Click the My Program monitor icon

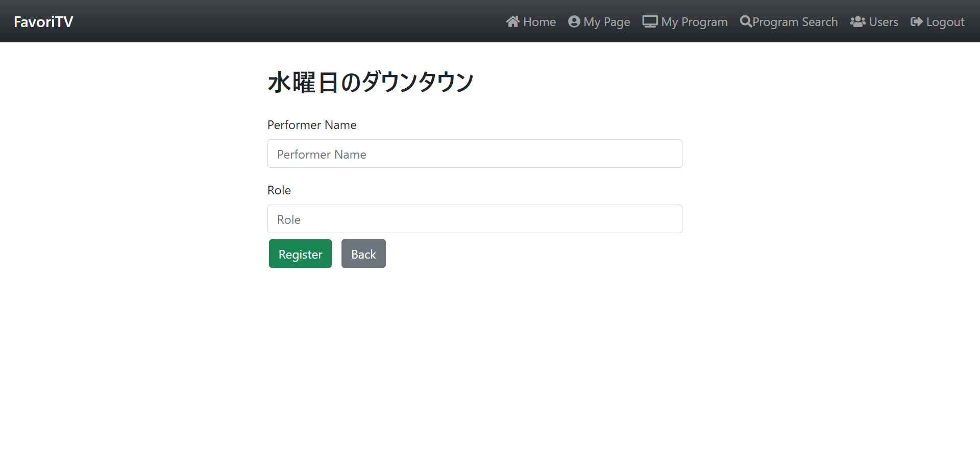coord(650,21)
